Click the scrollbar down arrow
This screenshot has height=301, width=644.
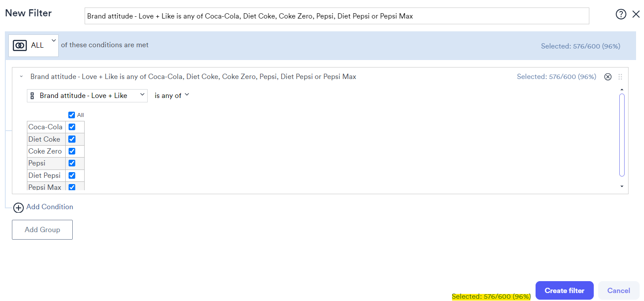point(622,187)
